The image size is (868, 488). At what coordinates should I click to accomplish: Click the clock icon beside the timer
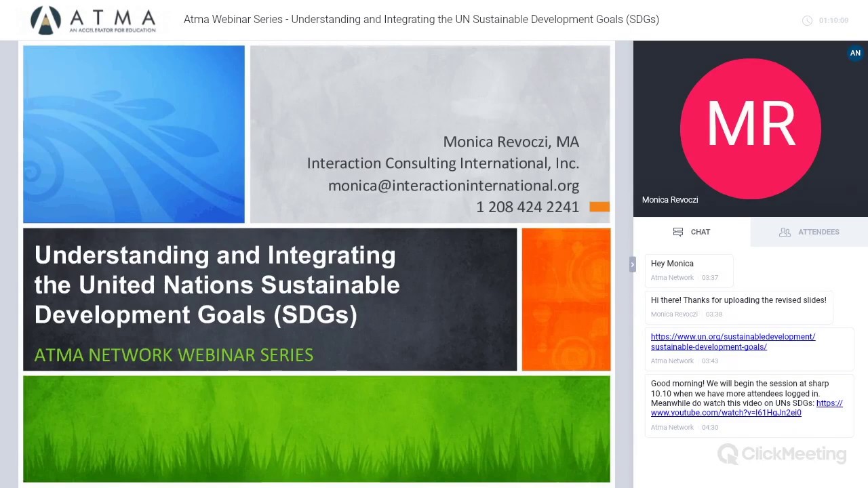pos(807,20)
